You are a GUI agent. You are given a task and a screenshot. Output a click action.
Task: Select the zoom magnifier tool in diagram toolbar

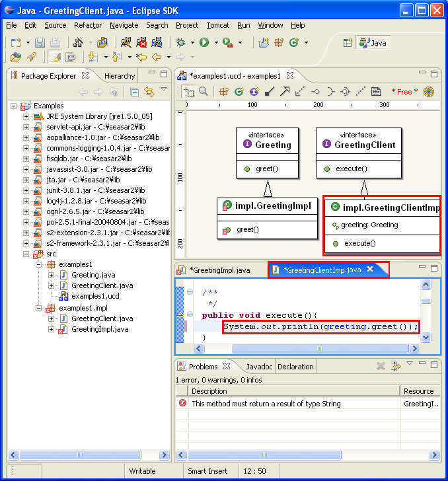pyautogui.click(x=204, y=92)
